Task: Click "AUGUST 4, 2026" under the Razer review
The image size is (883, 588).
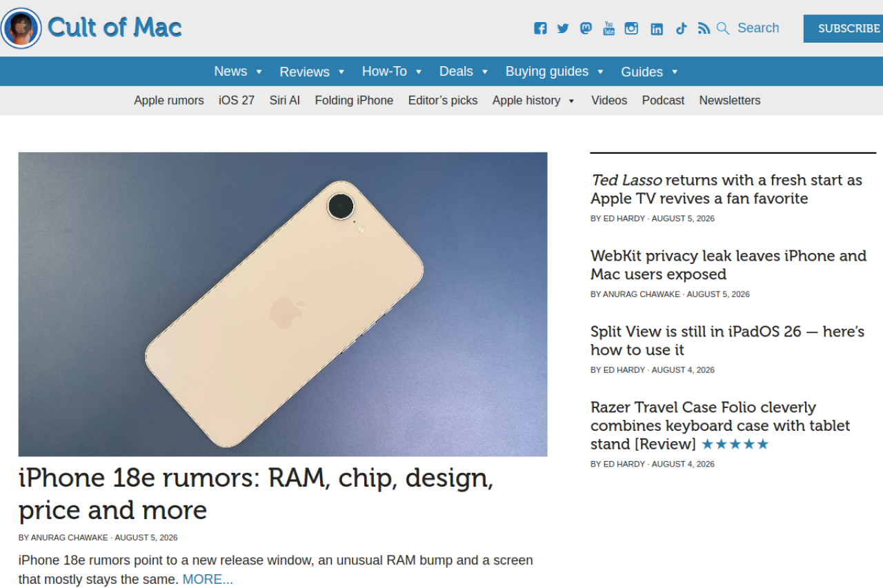Action: pyautogui.click(x=683, y=465)
